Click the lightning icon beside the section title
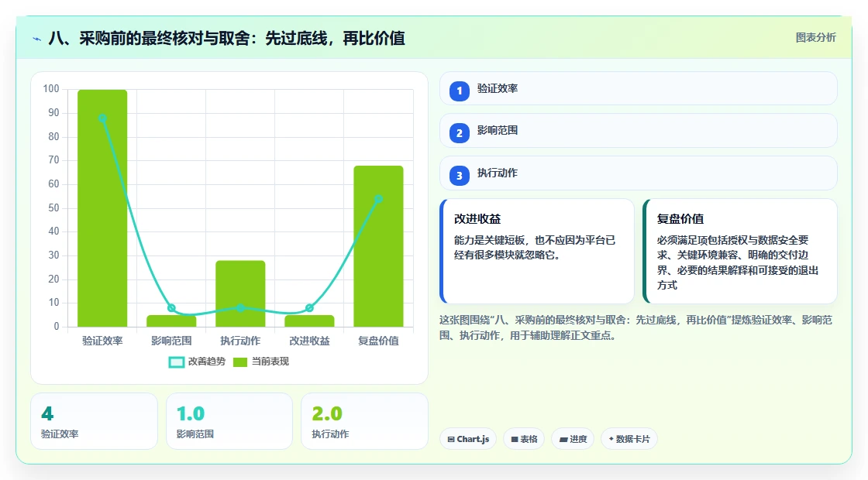This screenshot has width=868, height=480. 36,39
